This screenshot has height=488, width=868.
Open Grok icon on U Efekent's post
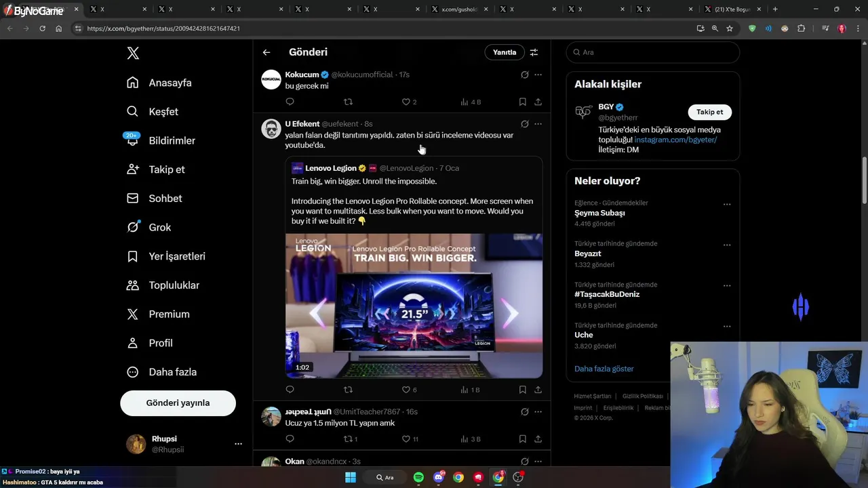[524, 124]
